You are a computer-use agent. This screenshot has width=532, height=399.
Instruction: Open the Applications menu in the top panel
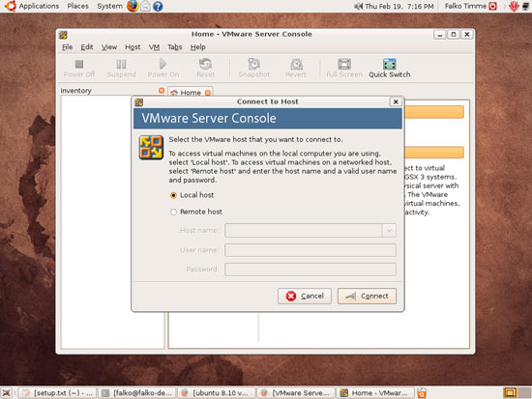(x=39, y=6)
